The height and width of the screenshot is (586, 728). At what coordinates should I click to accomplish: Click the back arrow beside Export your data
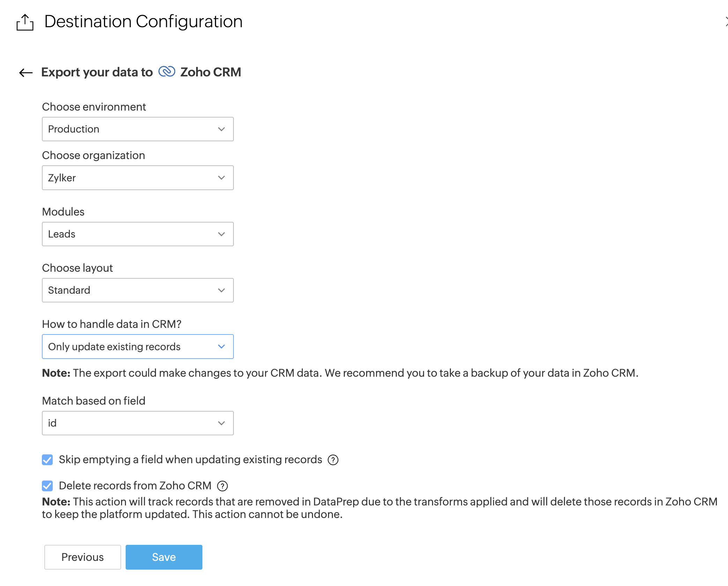tap(26, 73)
